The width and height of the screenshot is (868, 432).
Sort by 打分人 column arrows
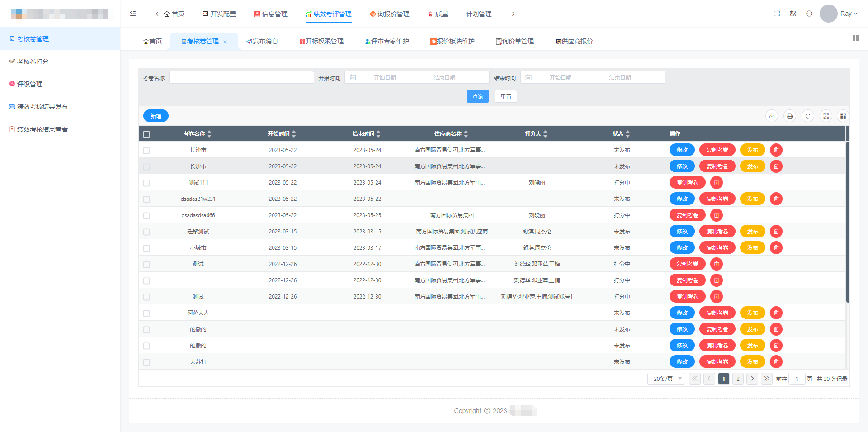546,134
